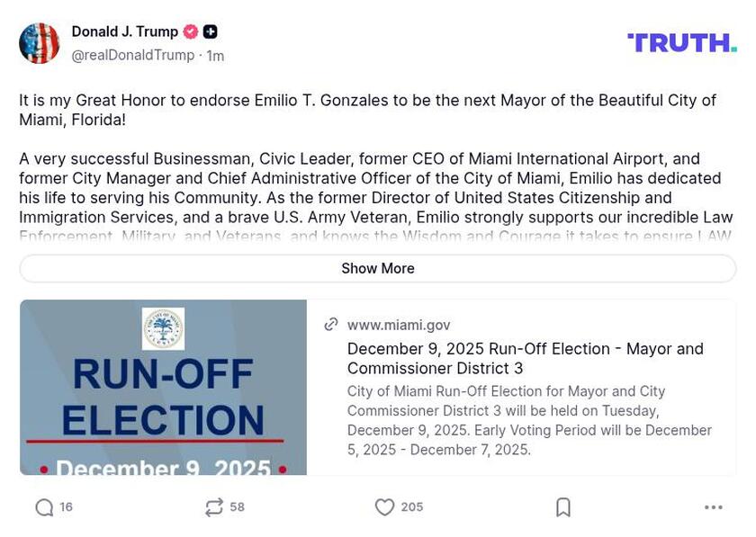
Task: Click the TRUTH logo
Action: pos(680,41)
